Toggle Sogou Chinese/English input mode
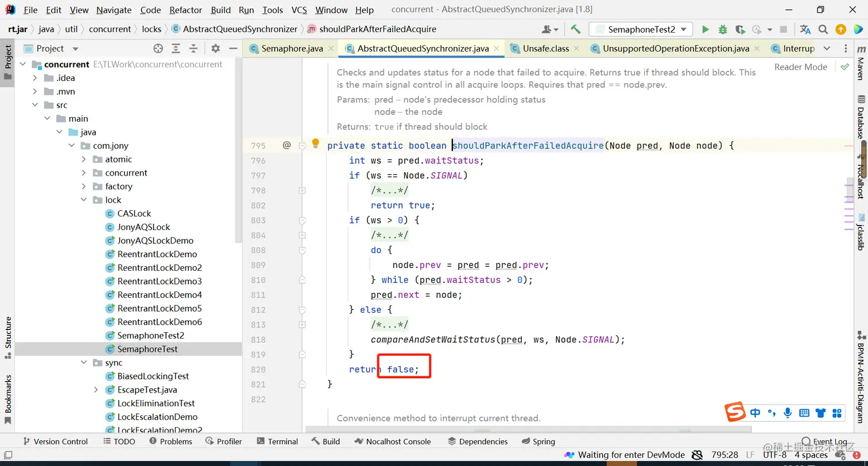This screenshot has width=868, height=466. point(755,413)
